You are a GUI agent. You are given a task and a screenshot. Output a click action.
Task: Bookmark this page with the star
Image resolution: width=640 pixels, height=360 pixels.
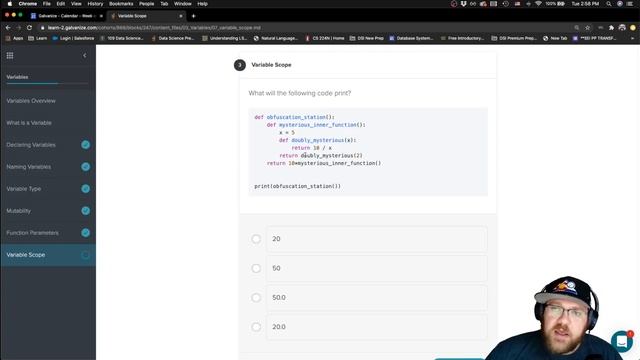click(587, 28)
